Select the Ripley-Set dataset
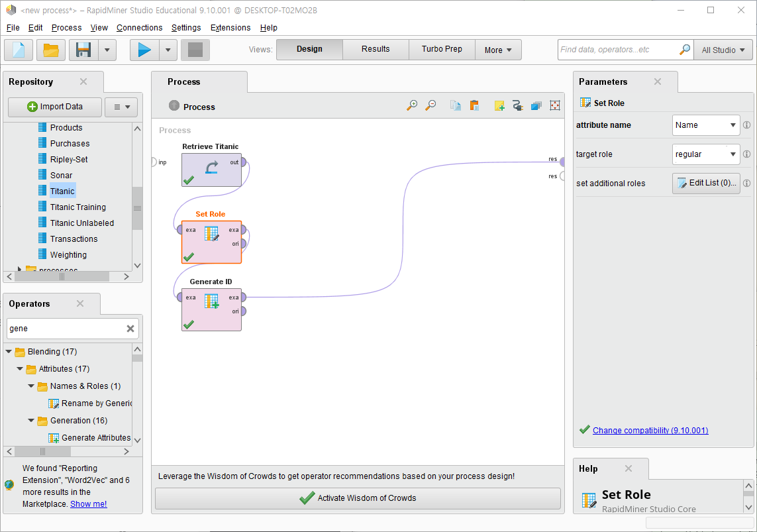Screen dimensions: 757x532 69,159
